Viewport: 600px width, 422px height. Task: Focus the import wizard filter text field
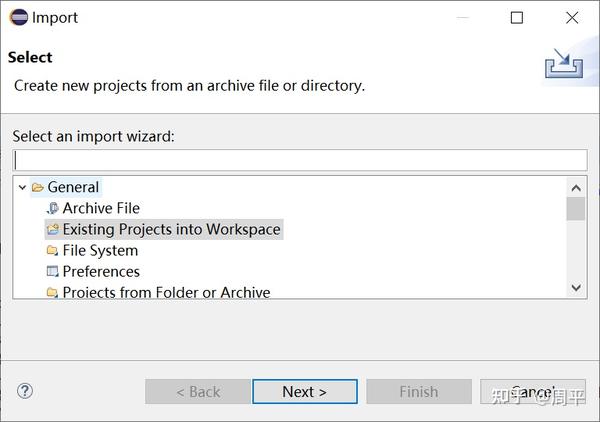300,160
